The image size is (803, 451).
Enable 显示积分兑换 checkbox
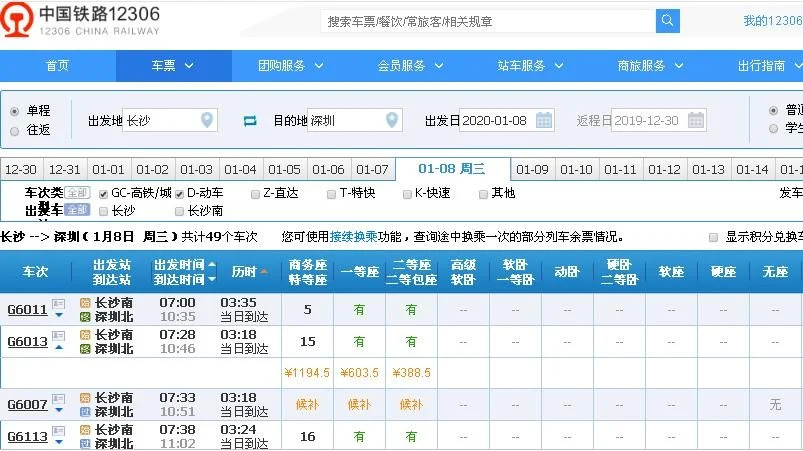[x=713, y=237]
